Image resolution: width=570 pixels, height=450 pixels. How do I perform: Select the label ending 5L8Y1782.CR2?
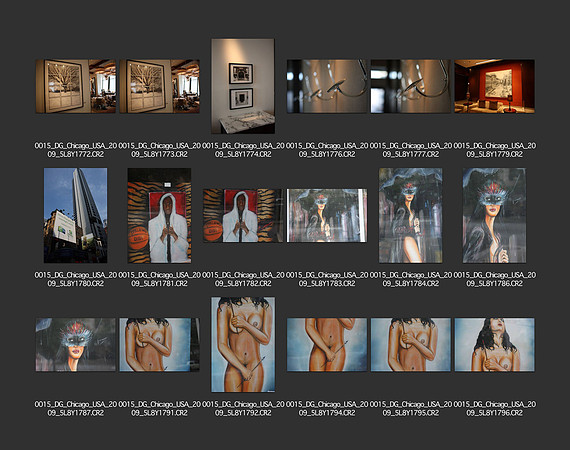[x=243, y=279]
